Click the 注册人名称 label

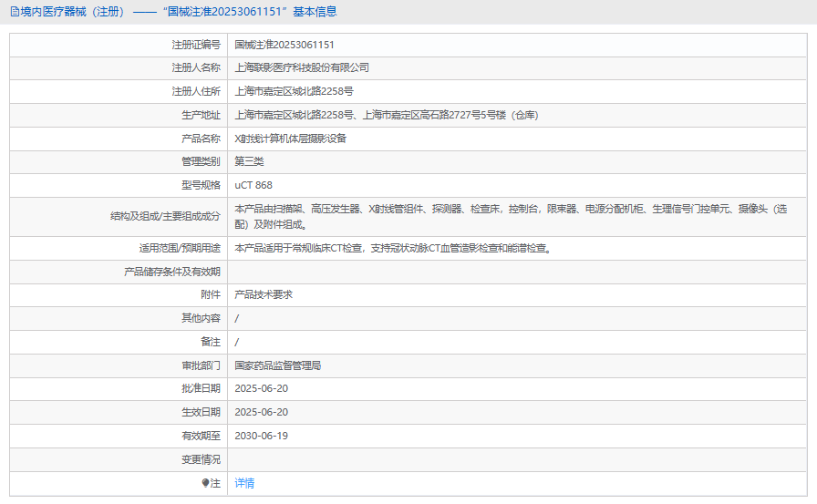(x=196, y=67)
